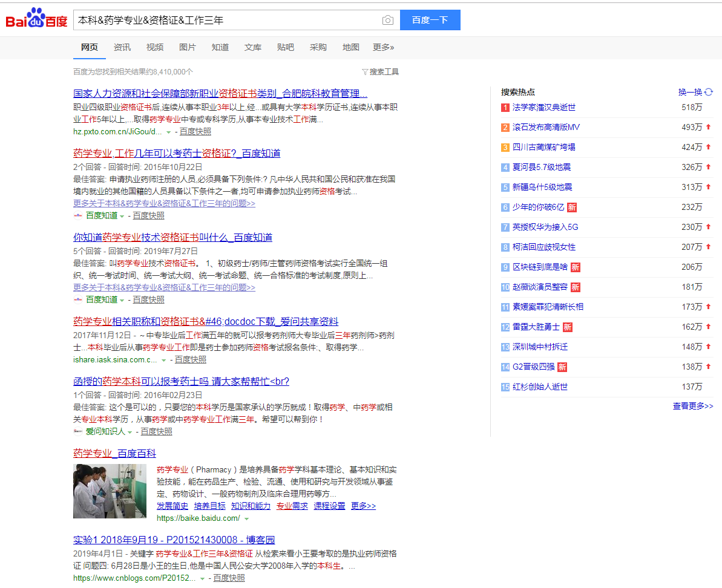Expand 百度知道 dropdown under 你知道药学专业技术 result

click(122, 301)
